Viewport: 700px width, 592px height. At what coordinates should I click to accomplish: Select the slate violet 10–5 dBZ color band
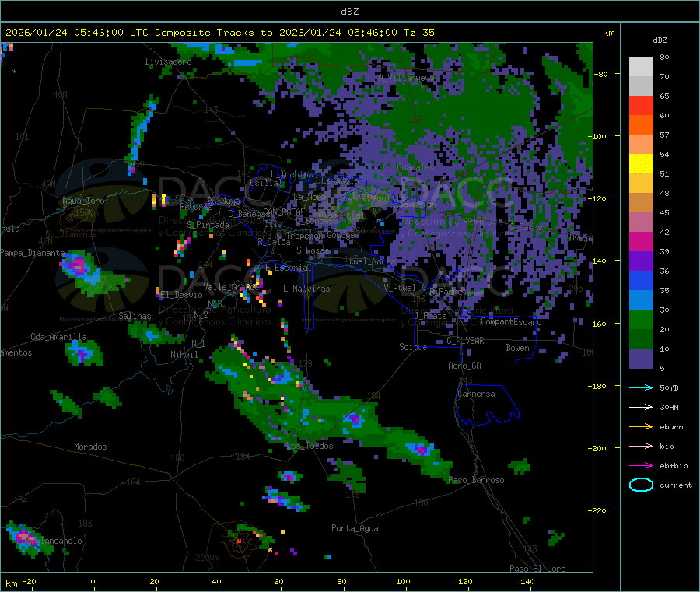(x=641, y=359)
